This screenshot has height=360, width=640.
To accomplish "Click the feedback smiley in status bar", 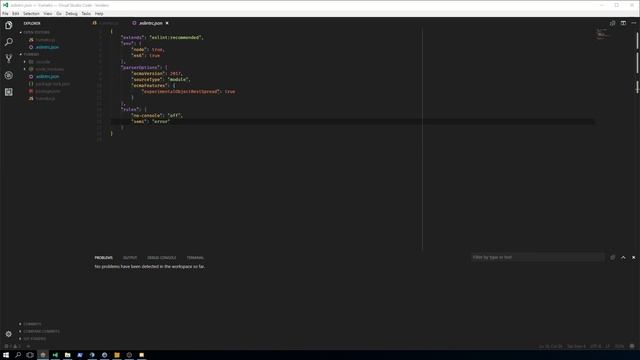I will [632, 346].
